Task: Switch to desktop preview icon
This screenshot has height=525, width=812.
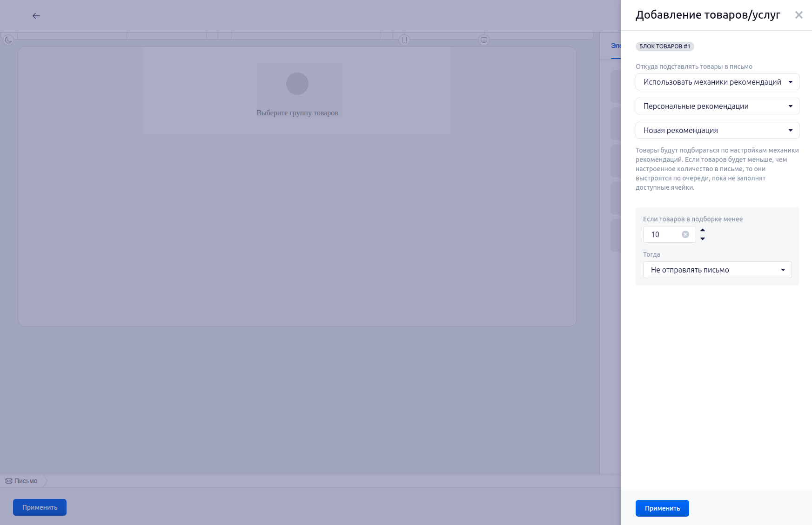Action: click(x=484, y=40)
